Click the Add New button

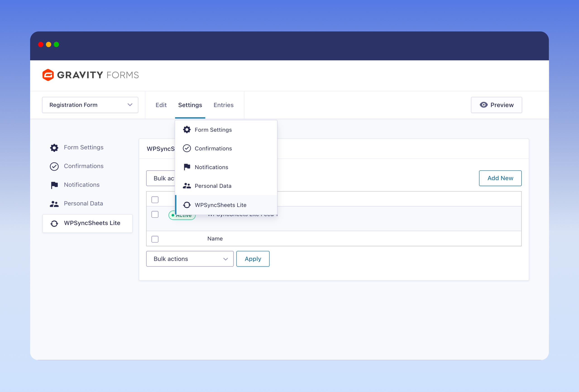point(500,178)
